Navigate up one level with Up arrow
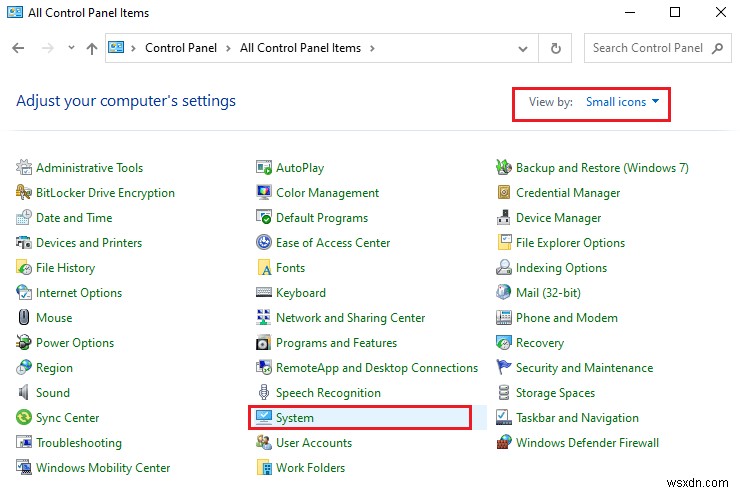This screenshot has width=740, height=493. tap(92, 48)
